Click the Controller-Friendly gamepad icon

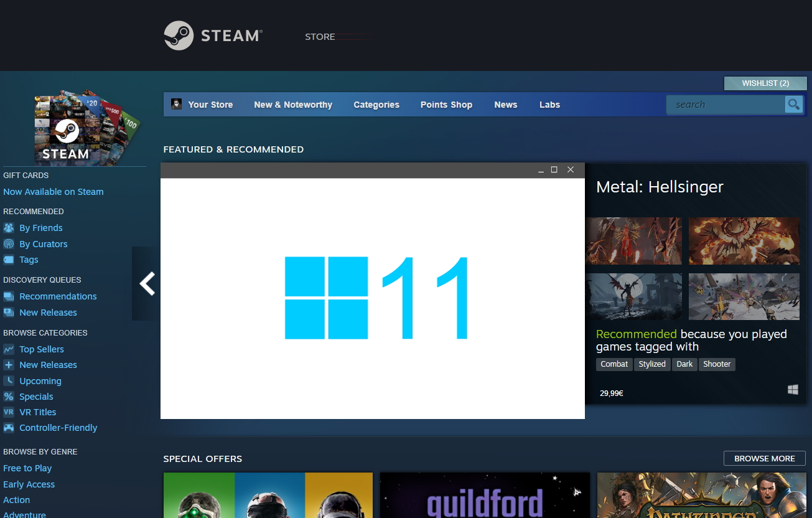tap(9, 428)
